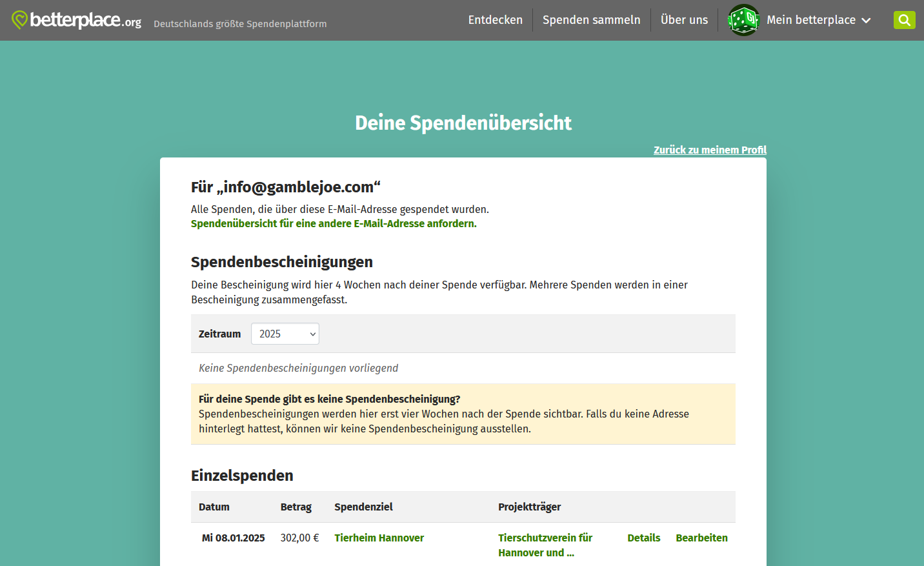
Task: Open the Über uns menu item
Action: 684,20
